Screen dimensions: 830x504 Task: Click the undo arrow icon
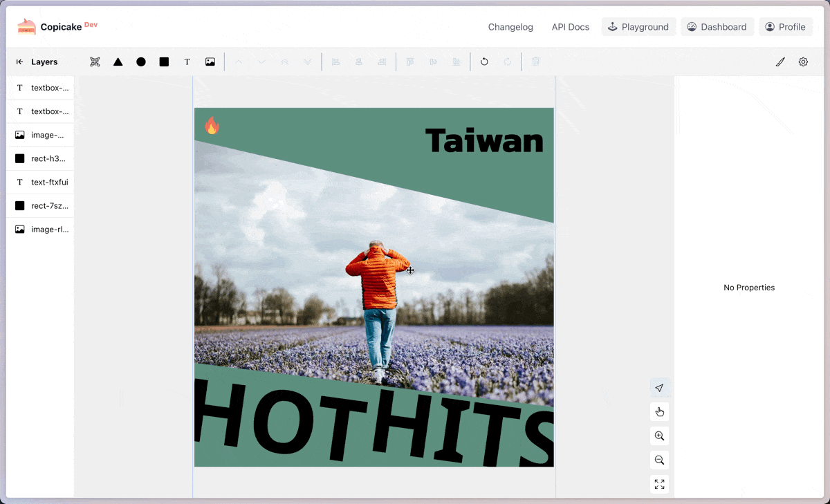click(x=484, y=62)
